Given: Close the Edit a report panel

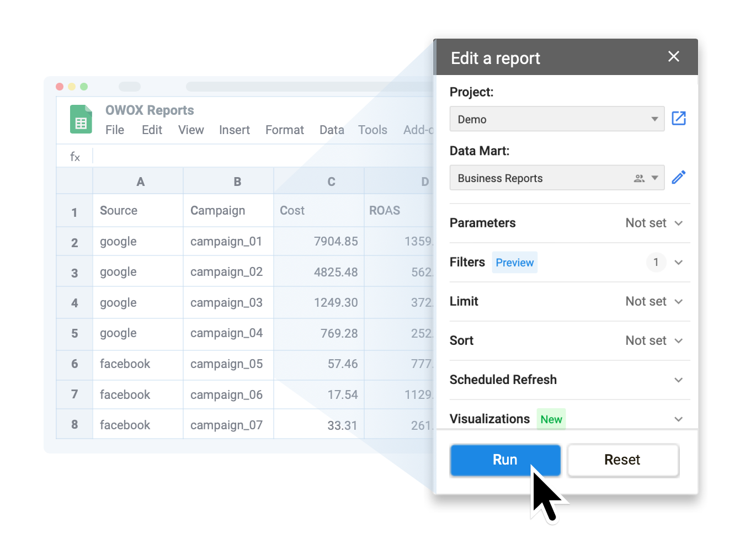Looking at the screenshot, I should (674, 56).
